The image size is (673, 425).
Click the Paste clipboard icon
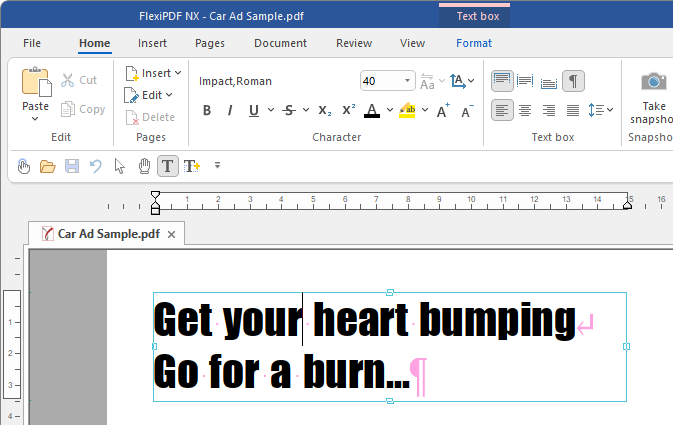point(35,82)
